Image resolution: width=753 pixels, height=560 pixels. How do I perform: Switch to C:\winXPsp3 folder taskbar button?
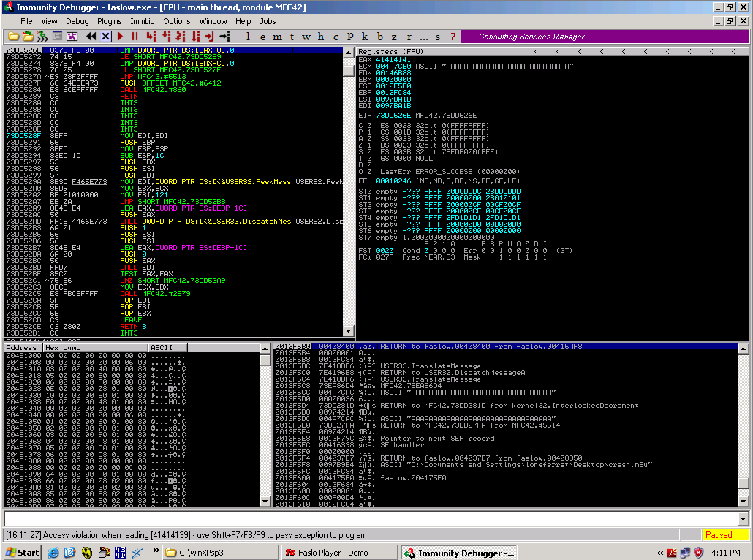(221, 553)
